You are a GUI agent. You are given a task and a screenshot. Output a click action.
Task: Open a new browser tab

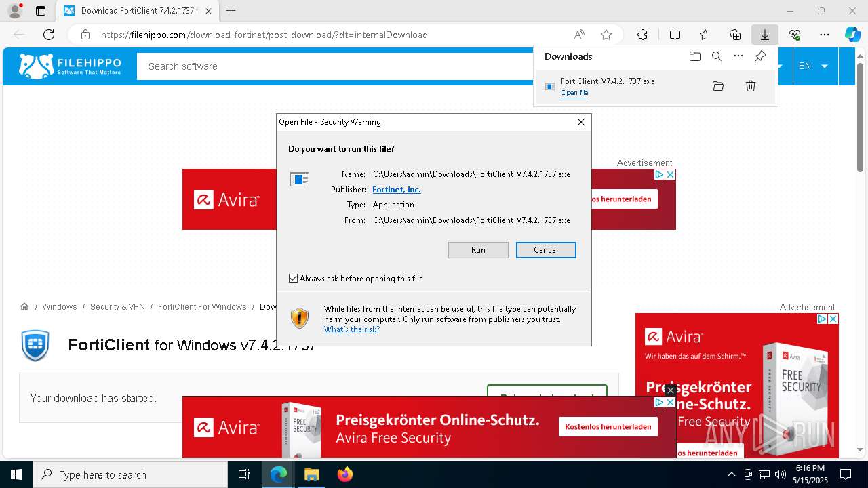point(231,11)
